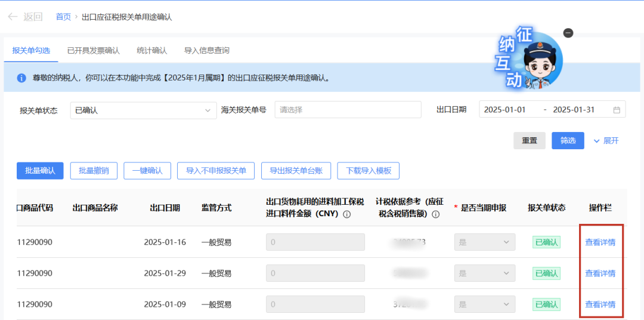The width and height of the screenshot is (644, 320).
Task: Click info icon beside 计税依据参考 header
Action: pos(435,214)
